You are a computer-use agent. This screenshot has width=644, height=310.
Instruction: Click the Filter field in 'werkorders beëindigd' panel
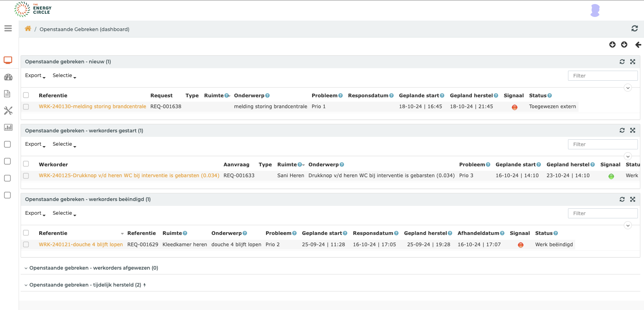click(602, 213)
